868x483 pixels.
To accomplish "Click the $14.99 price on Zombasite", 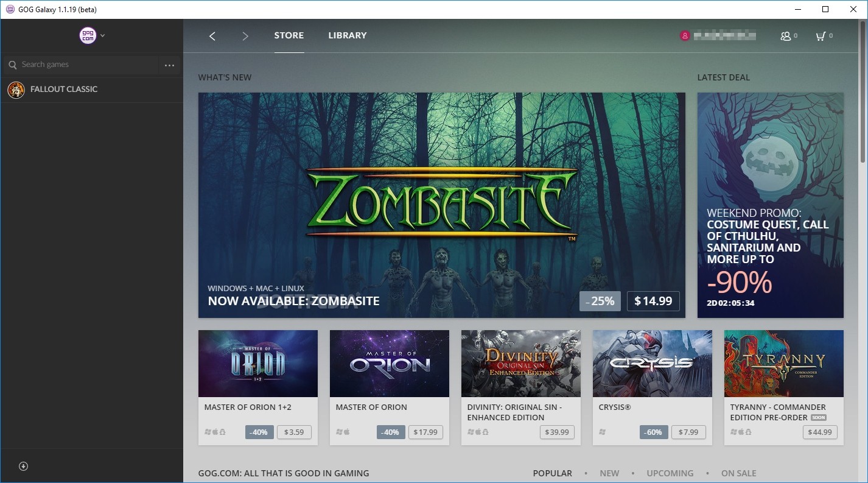I will click(653, 301).
